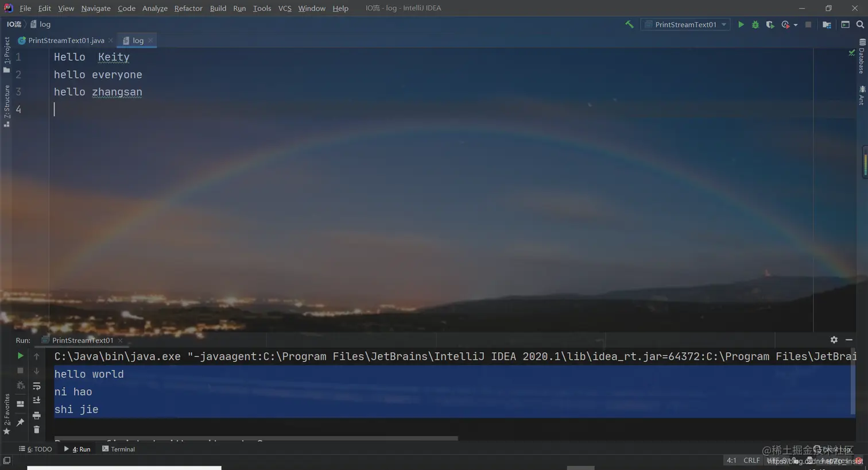Open the Window menu
Image resolution: width=868 pixels, height=470 pixels.
pos(312,8)
